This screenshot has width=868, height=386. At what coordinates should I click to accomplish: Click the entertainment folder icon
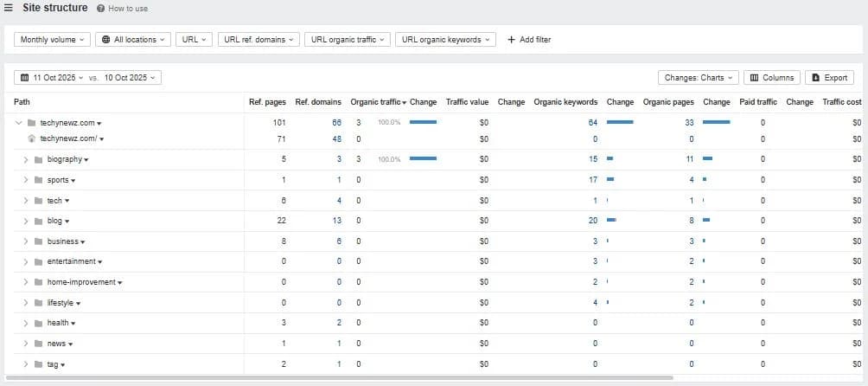(x=38, y=261)
